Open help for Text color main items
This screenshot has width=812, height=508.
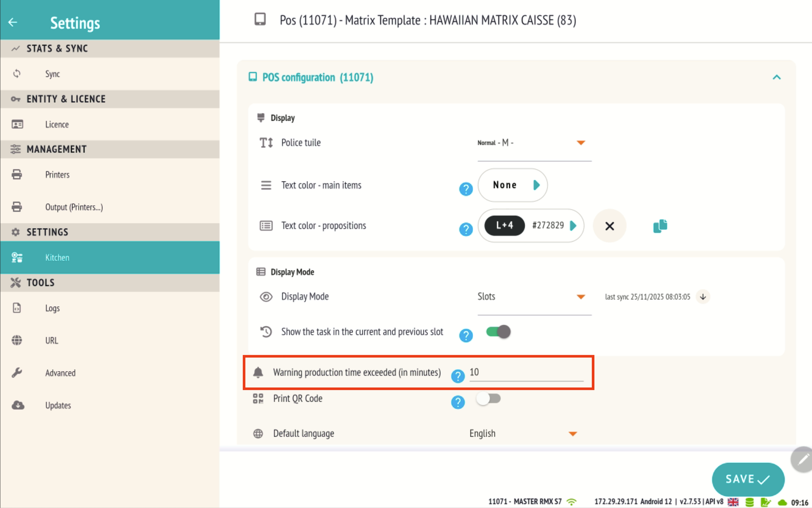[466, 189]
